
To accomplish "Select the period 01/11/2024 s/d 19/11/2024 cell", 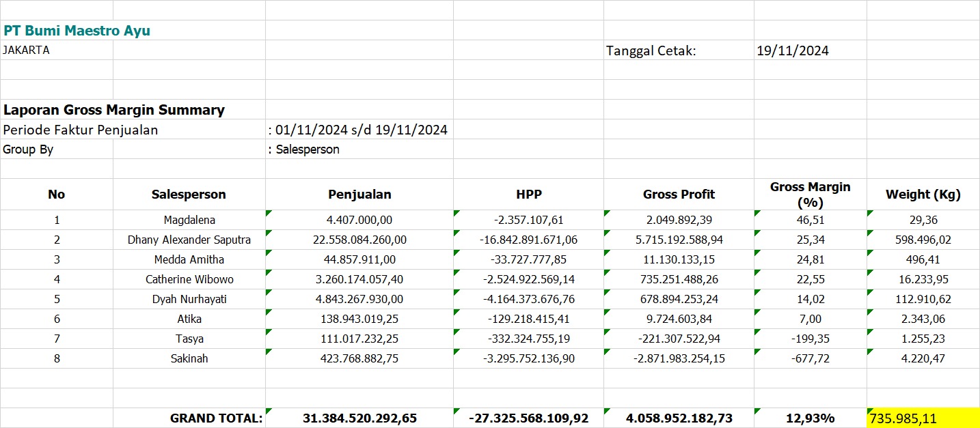I will coord(358,130).
